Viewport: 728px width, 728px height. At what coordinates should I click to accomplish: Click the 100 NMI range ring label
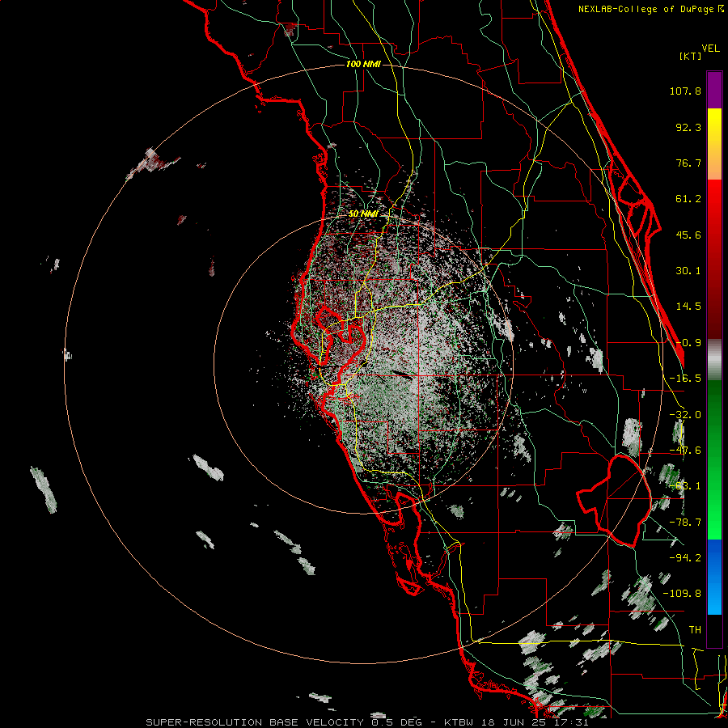pyautogui.click(x=363, y=64)
